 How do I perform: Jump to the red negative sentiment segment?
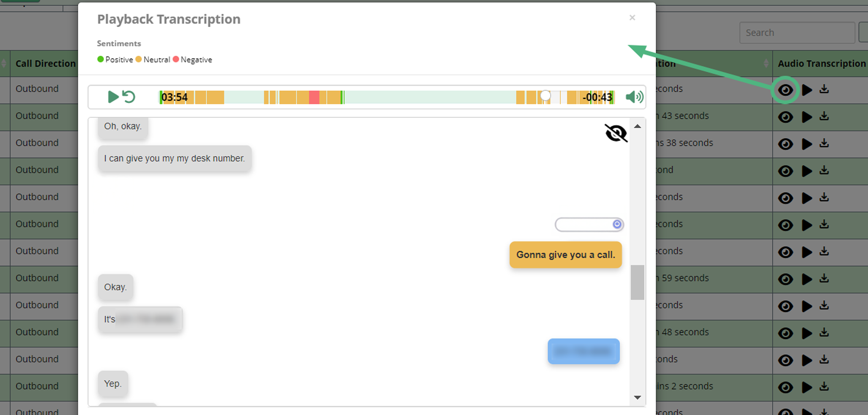pos(314,97)
